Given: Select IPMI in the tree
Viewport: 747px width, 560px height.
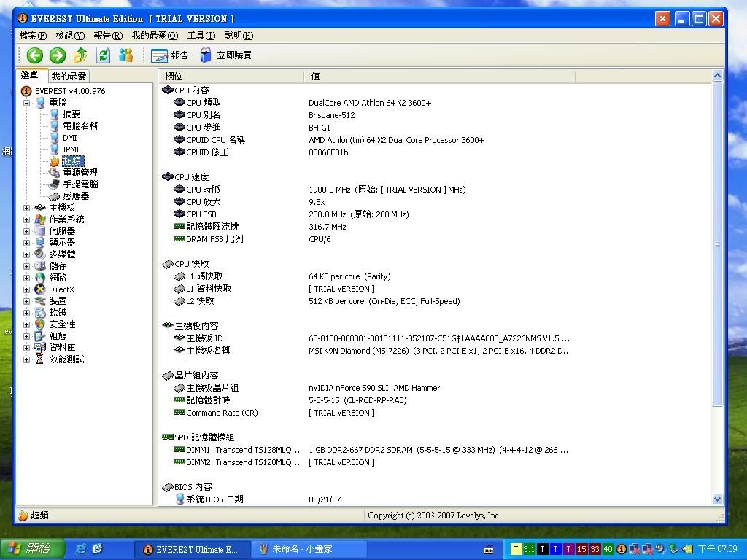Looking at the screenshot, I should pyautogui.click(x=71, y=149).
